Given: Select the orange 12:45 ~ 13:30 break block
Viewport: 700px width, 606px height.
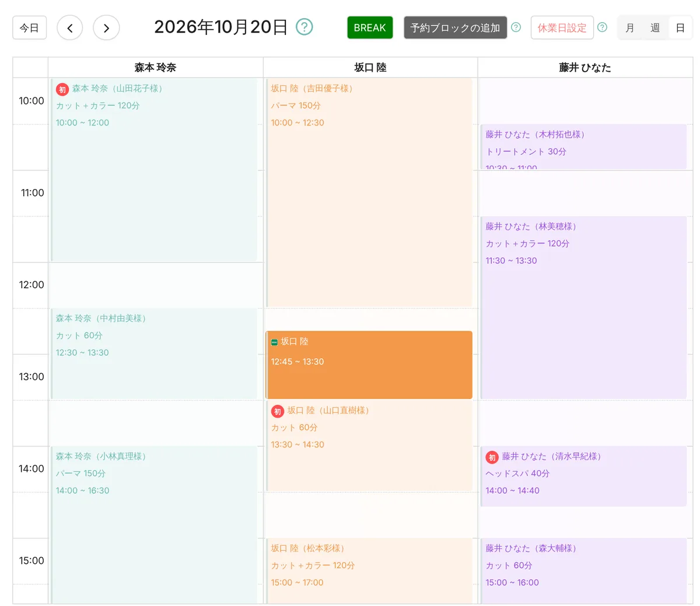Looking at the screenshot, I should [369, 365].
